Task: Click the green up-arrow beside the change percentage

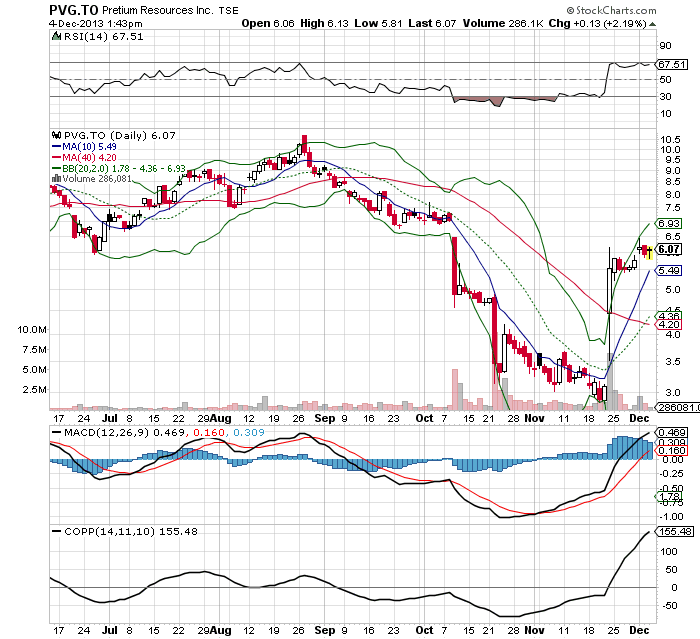Action: [x=652, y=24]
